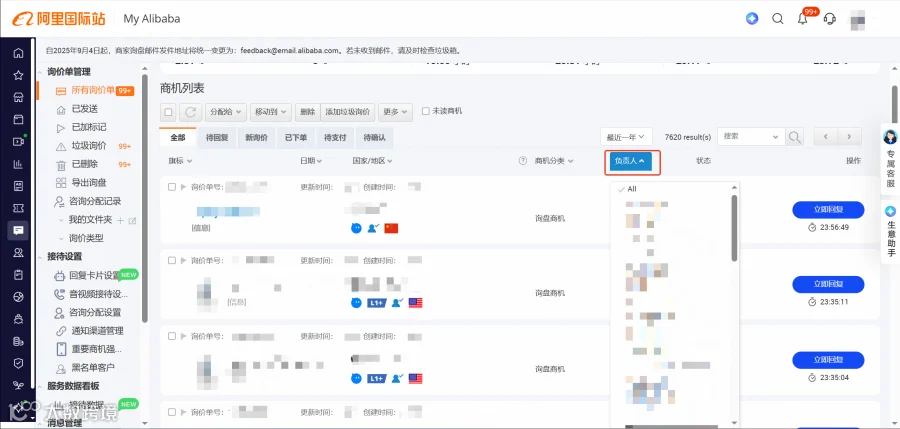This screenshot has height=429, width=900.
Task: Open the 最近一年 time range dropdown
Action: coord(626,137)
